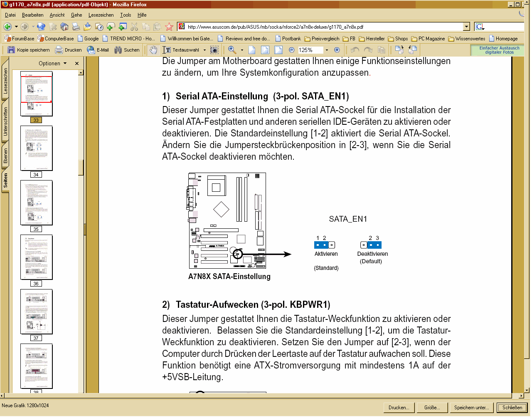Select the Hand tool
Image resolution: width=532 pixels, height=418 pixels.
154,50
